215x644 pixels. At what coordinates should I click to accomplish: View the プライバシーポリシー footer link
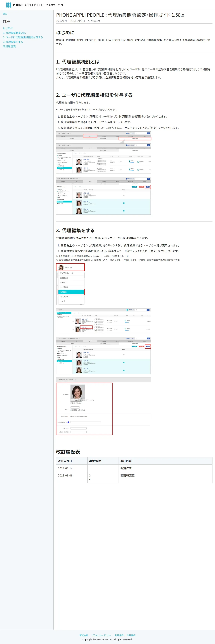(x=101, y=635)
